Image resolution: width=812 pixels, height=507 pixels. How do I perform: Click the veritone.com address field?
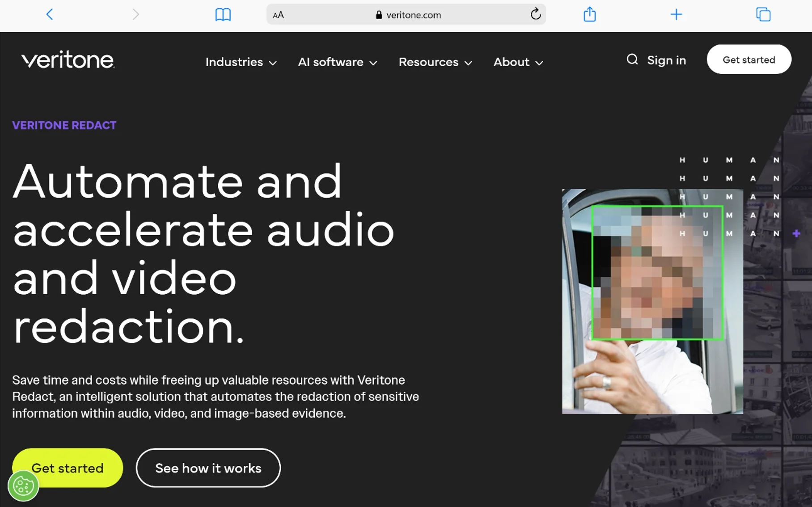click(406, 15)
